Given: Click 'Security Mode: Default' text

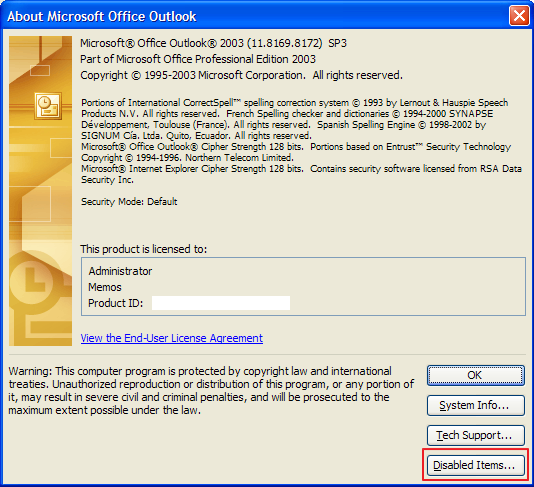Looking at the screenshot, I should click(129, 202).
